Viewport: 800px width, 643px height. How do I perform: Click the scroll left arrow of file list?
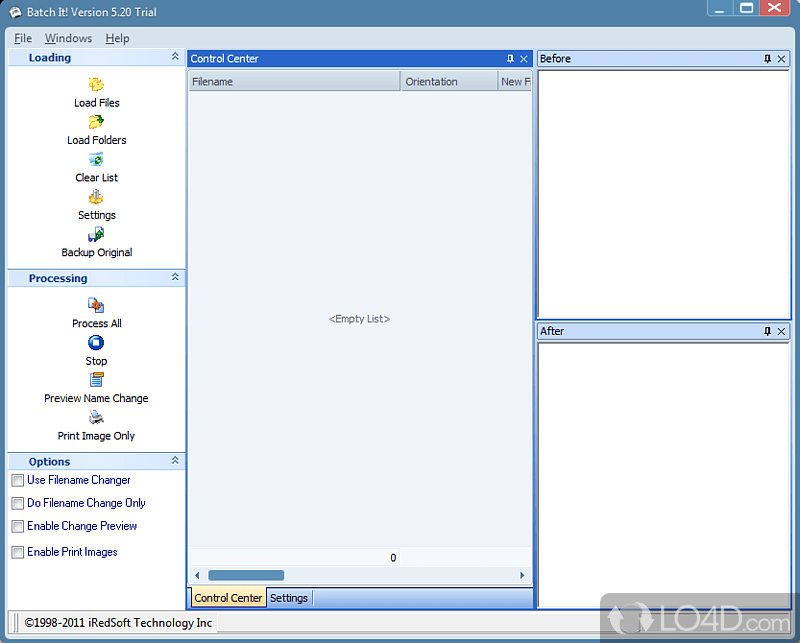tap(197, 575)
